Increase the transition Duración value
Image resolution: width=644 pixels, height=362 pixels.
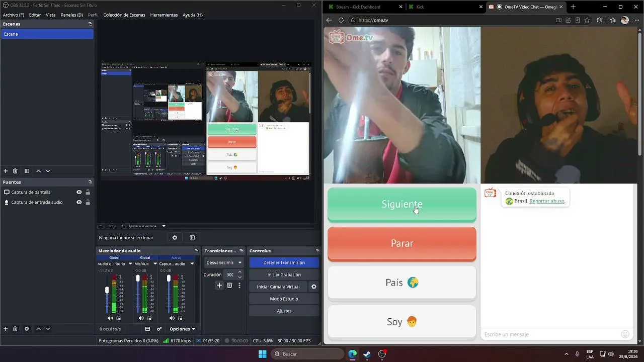(x=239, y=272)
